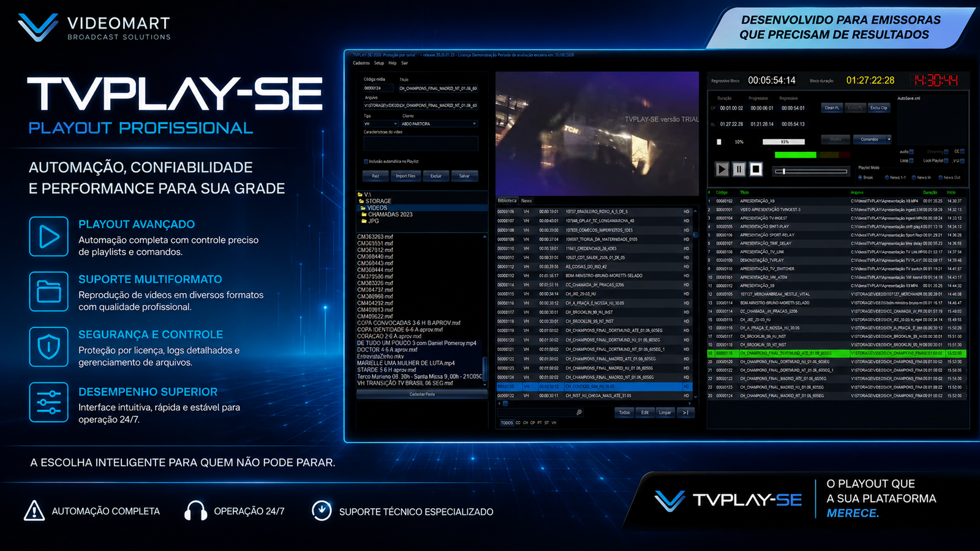Click the Salvar button
Image resolution: width=980 pixels, height=551 pixels.
(464, 176)
